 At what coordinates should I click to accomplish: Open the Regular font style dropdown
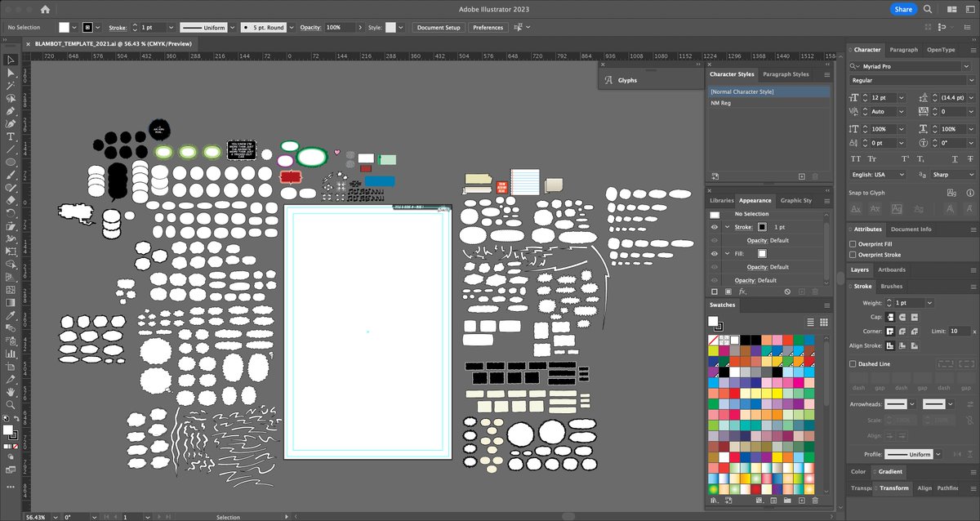971,80
